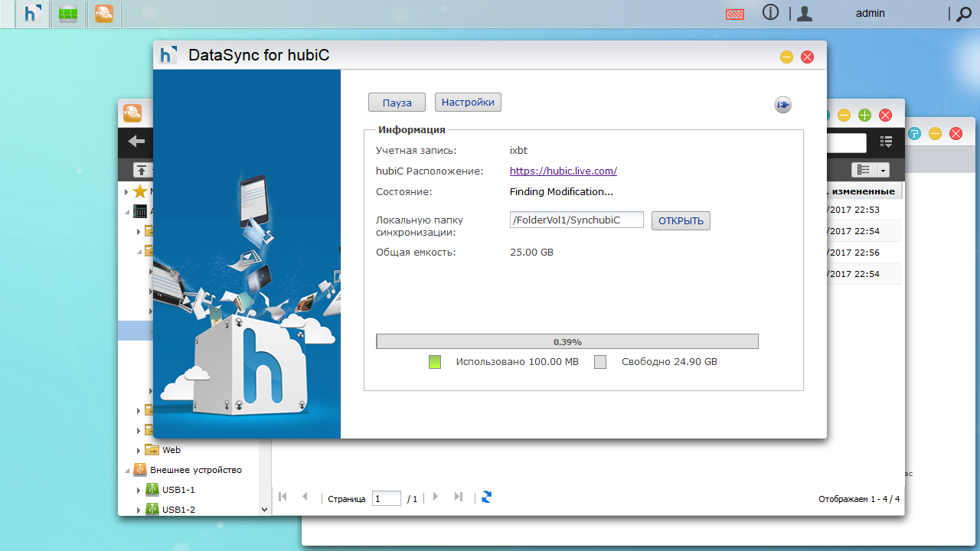Go to the last page of the file list
The image size is (980, 551).
tap(458, 497)
